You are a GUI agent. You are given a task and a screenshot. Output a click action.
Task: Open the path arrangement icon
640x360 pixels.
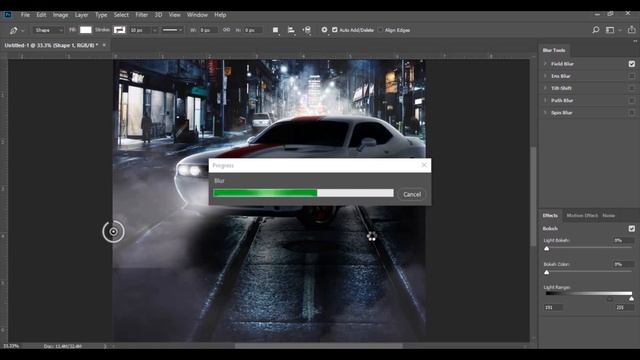(x=307, y=30)
